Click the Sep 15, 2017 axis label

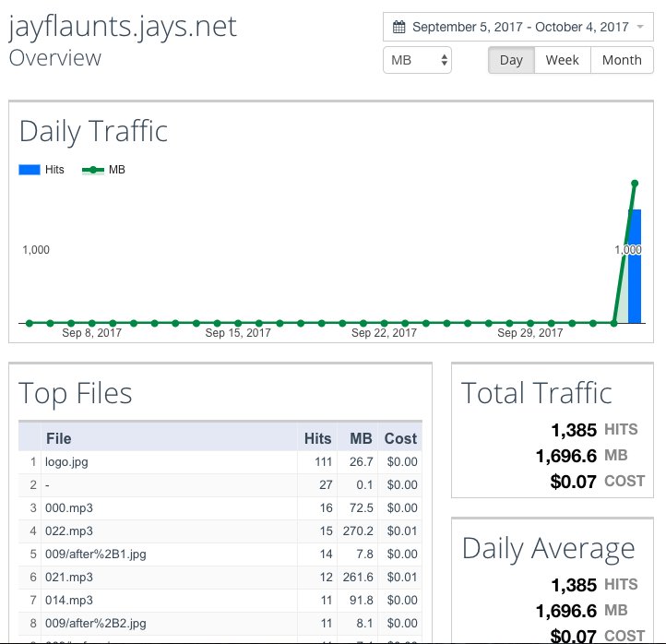point(238,333)
